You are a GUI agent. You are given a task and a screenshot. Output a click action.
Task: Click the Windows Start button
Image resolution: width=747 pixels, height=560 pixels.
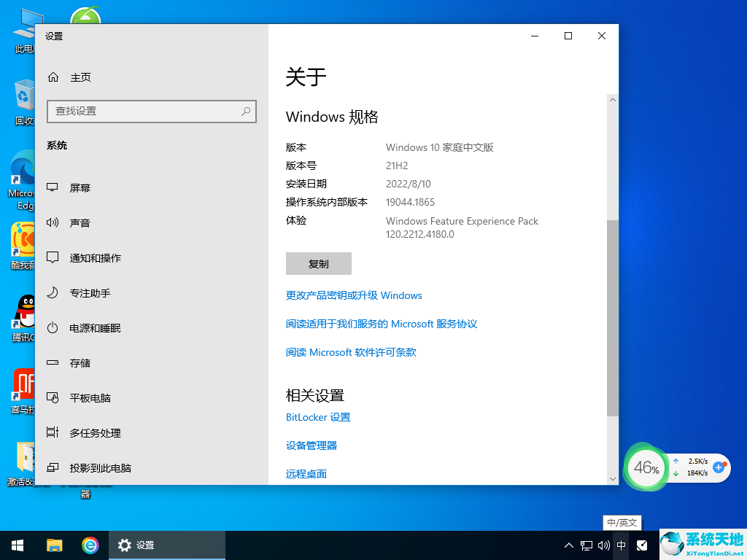click(18, 545)
